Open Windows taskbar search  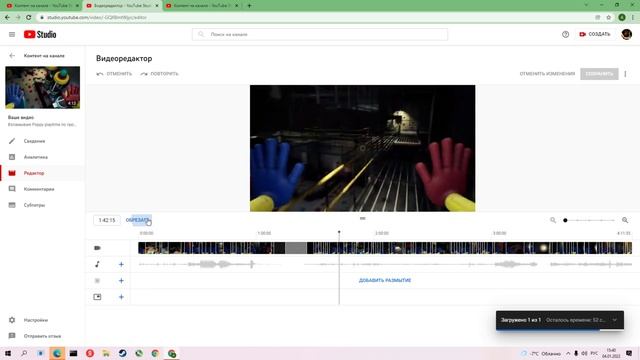(x=24, y=353)
